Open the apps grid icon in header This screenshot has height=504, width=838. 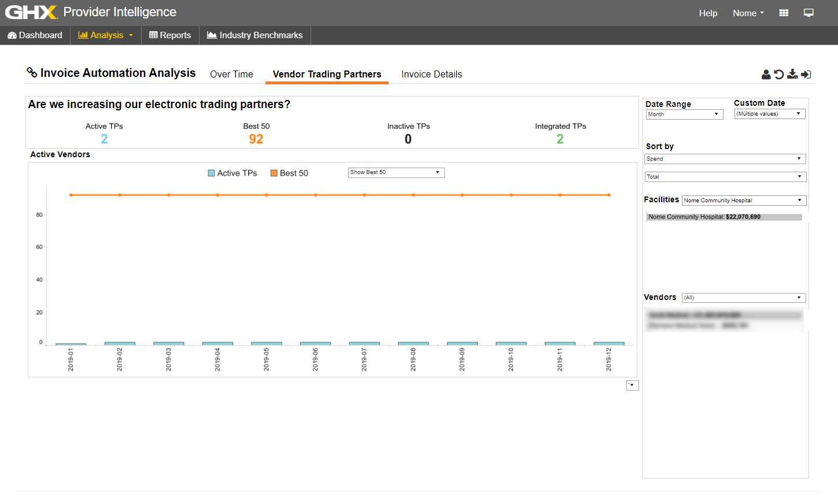[784, 13]
